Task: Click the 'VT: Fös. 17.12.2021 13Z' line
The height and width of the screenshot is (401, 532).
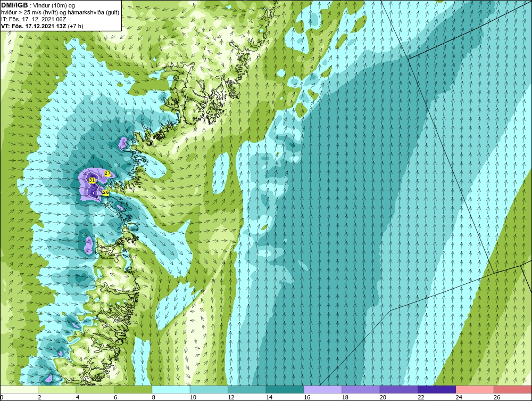Action: (x=34, y=26)
